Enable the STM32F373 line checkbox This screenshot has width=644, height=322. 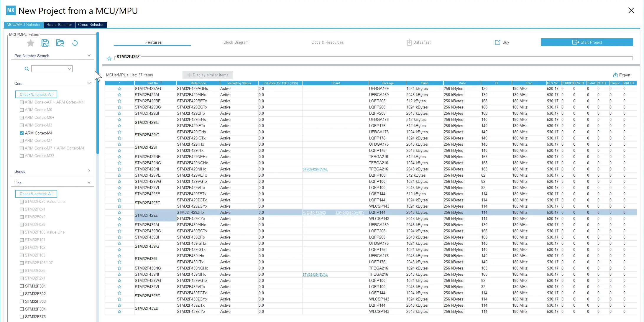[22, 317]
